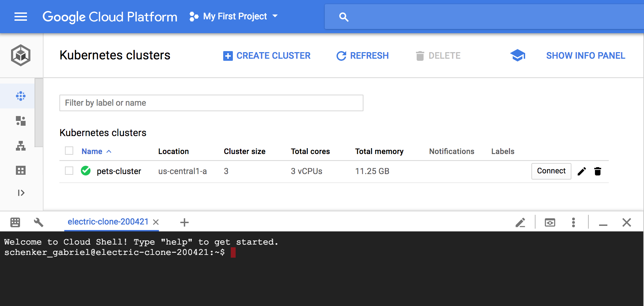Tick the pets-cluster row checkbox
Viewport: 644px width, 306px height.
coord(69,171)
